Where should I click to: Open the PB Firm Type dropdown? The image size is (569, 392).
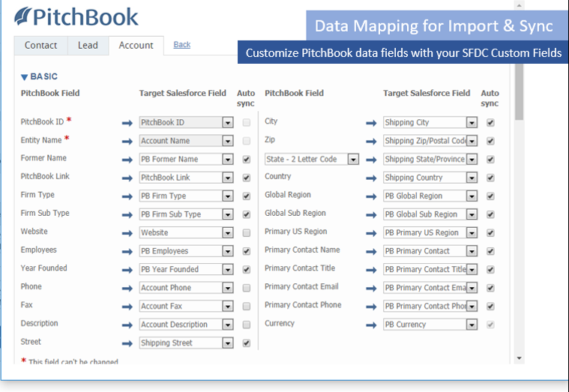pos(227,196)
